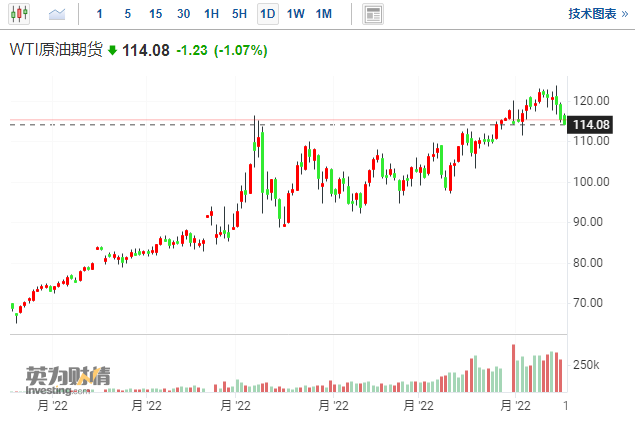
Task: Click the green down arrow indicator
Action: coord(113,51)
